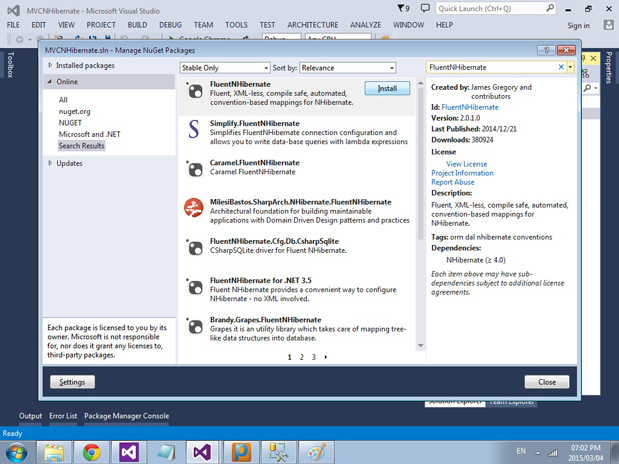Go to results page 2

coord(302,357)
